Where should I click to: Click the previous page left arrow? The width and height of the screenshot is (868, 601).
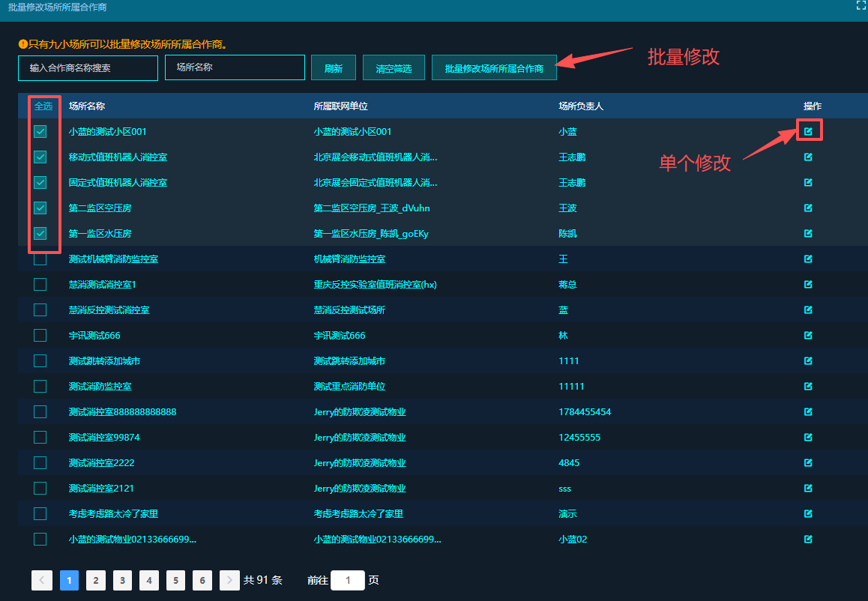pyautogui.click(x=42, y=580)
